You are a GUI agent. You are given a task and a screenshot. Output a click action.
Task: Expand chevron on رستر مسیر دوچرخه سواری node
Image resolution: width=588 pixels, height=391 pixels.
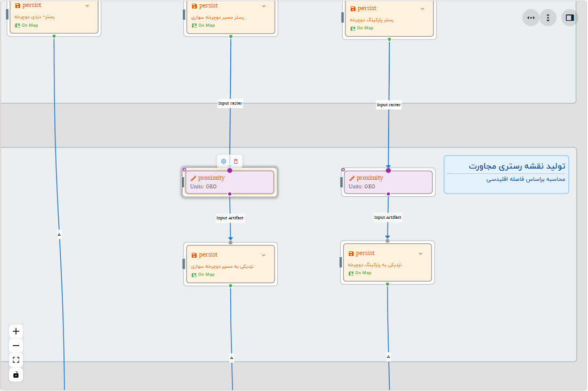tap(263, 5)
